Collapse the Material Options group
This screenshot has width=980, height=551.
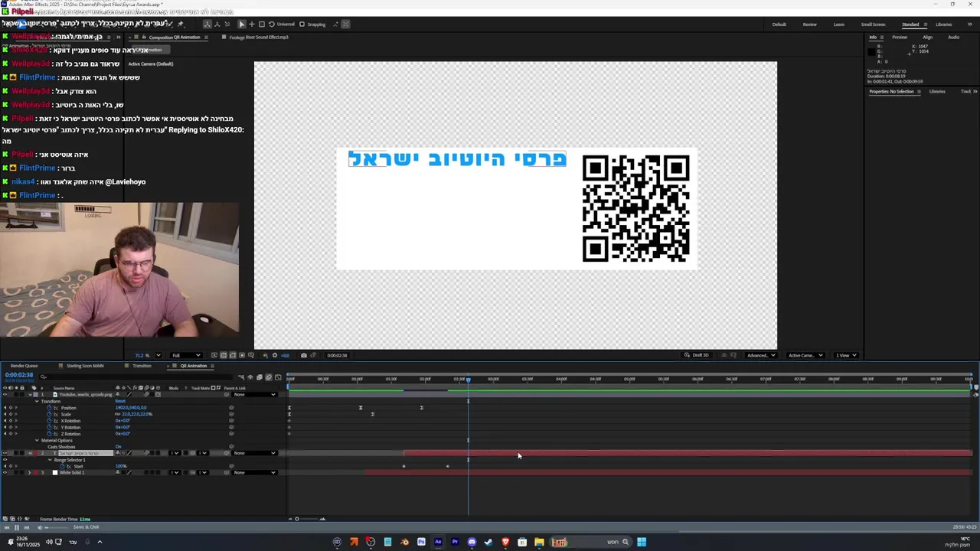(x=37, y=441)
